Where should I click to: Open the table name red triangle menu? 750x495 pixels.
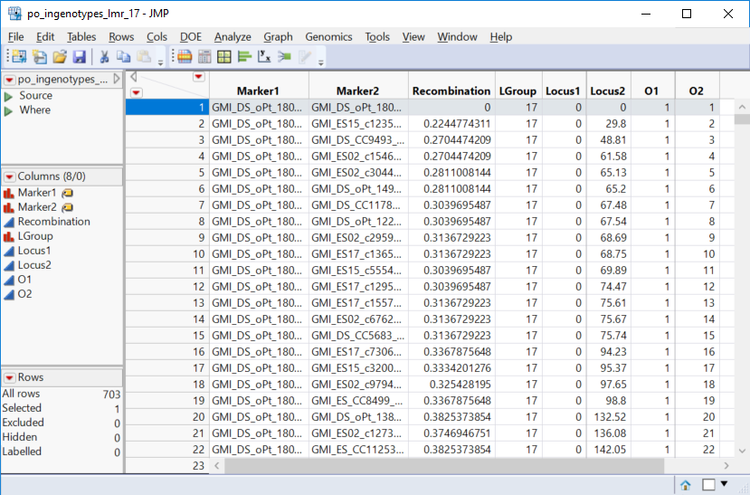click(9, 79)
